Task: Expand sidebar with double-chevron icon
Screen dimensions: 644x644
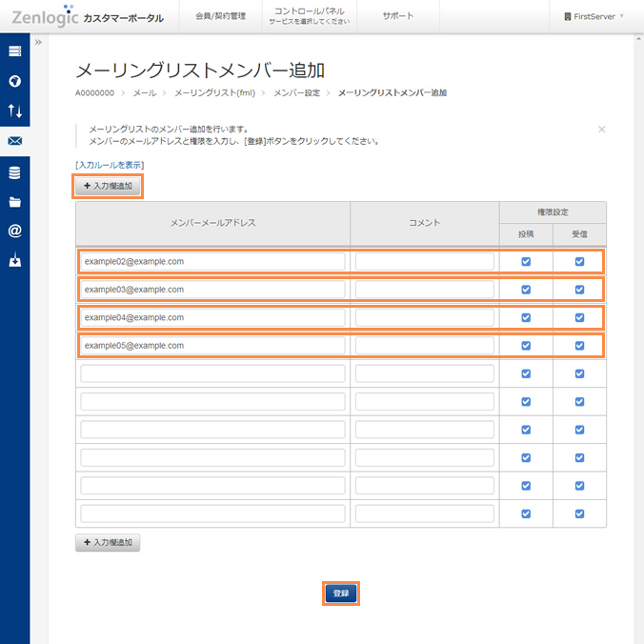Action: click(x=38, y=42)
